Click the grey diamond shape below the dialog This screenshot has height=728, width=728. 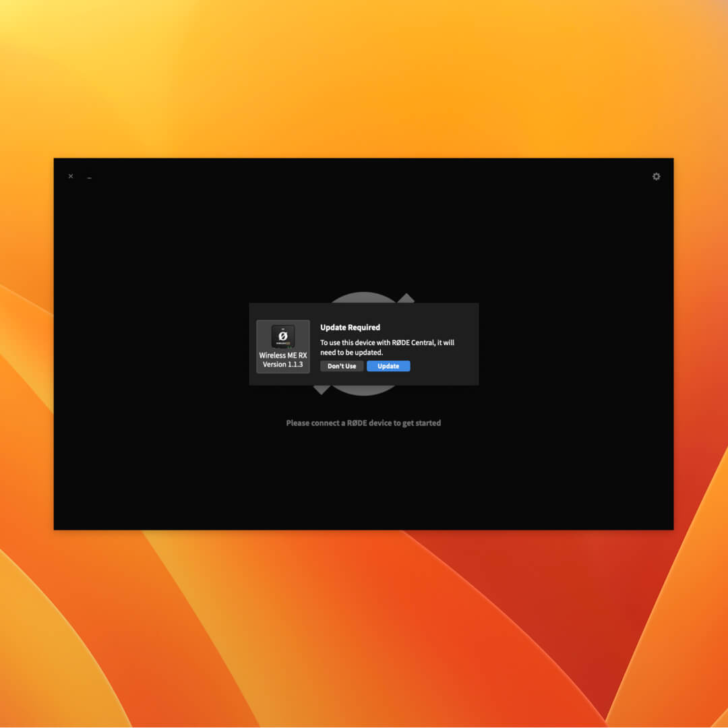pyautogui.click(x=322, y=389)
